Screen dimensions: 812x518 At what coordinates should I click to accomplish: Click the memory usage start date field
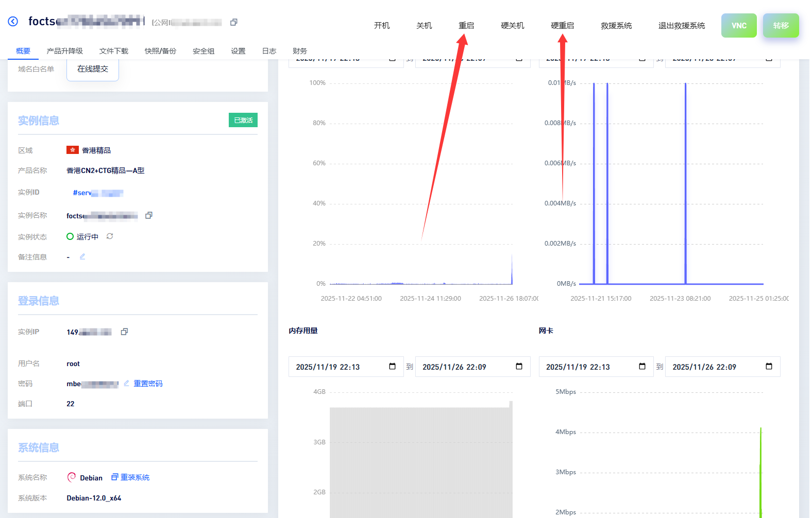tap(335, 367)
